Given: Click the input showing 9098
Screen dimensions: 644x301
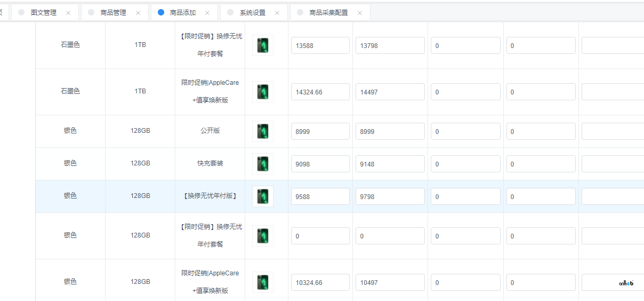Looking at the screenshot, I should (x=320, y=164).
